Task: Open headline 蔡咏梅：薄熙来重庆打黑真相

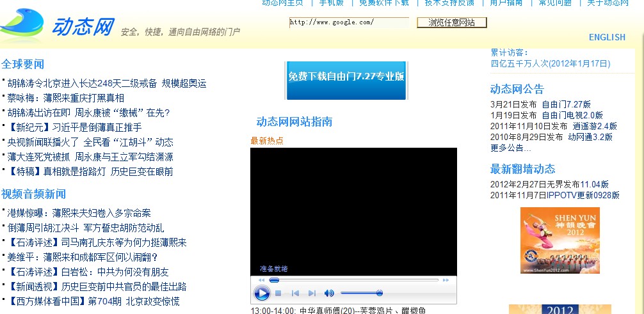Action: [66, 98]
